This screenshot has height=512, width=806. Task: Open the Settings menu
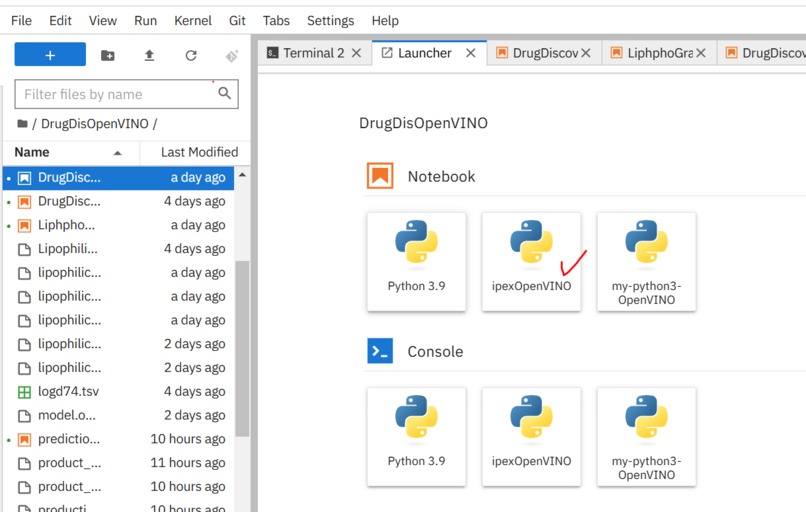[x=331, y=21]
